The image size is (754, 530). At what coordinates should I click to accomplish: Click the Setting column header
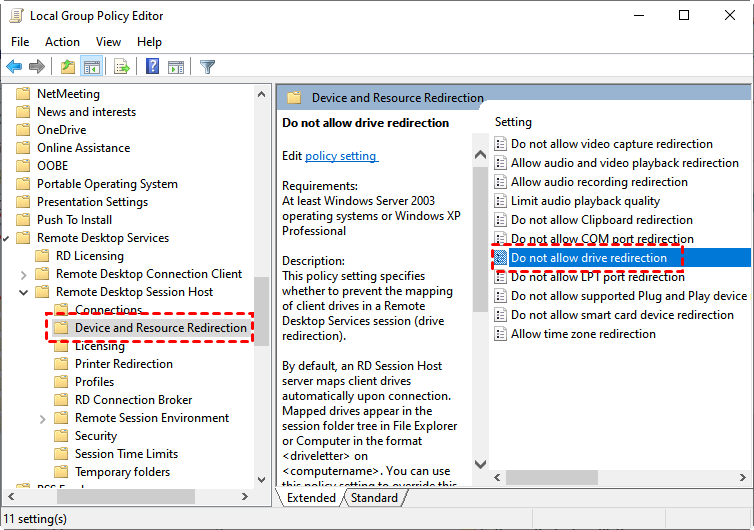tap(513, 122)
